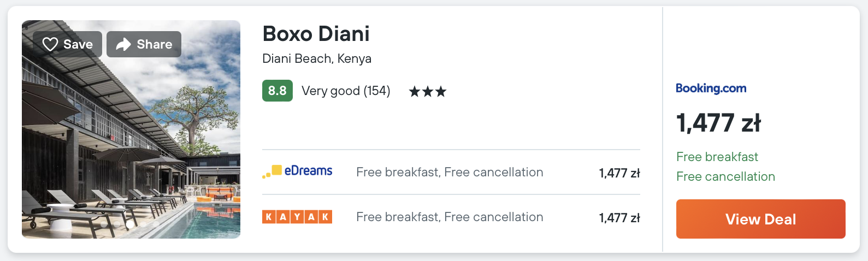The width and height of the screenshot is (868, 261).
Task: Click the KAYAK provider logo
Action: pos(297,217)
